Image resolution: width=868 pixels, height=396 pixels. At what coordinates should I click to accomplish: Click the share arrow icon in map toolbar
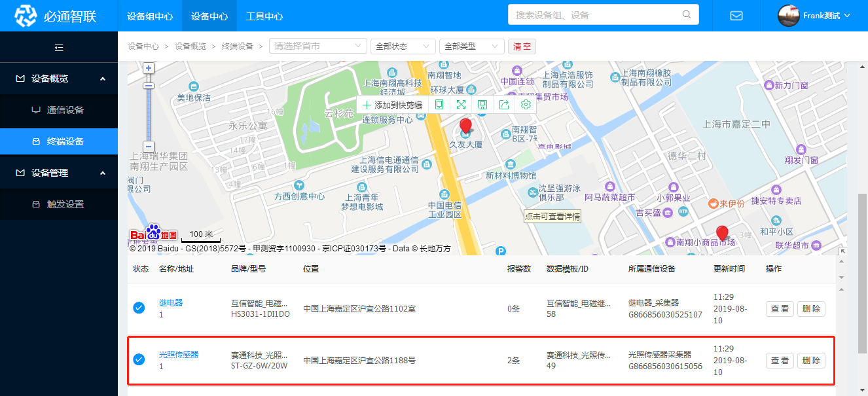pyautogui.click(x=504, y=105)
